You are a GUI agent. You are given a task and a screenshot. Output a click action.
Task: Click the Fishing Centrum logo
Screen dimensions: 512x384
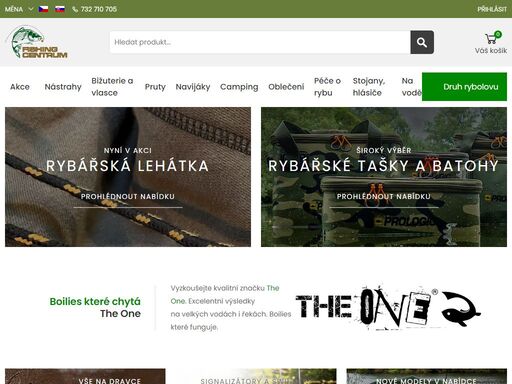click(x=38, y=42)
